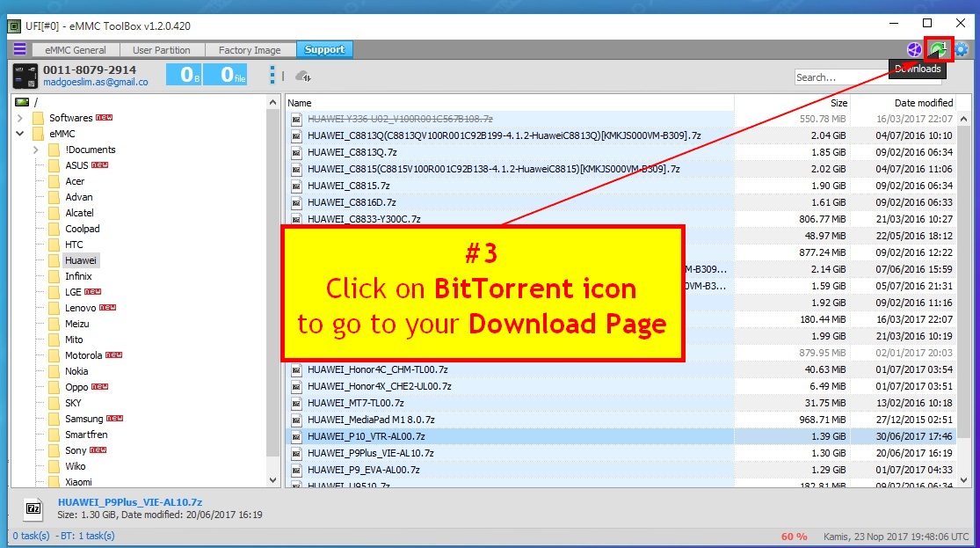Screen dimensions: 980x548
Task: Click the 7z icon in details pane
Action: click(x=33, y=508)
